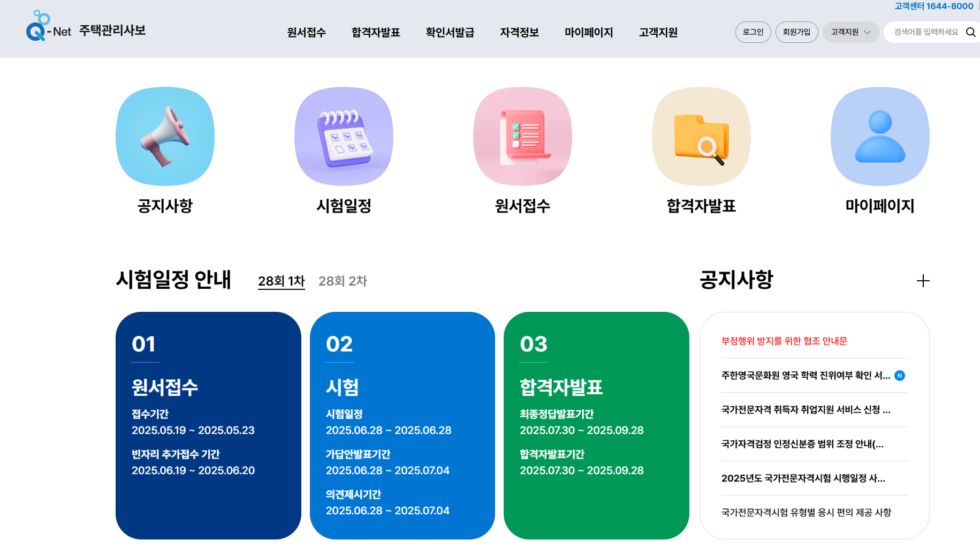
Task: Click the Q-Net logo
Action: (x=49, y=26)
